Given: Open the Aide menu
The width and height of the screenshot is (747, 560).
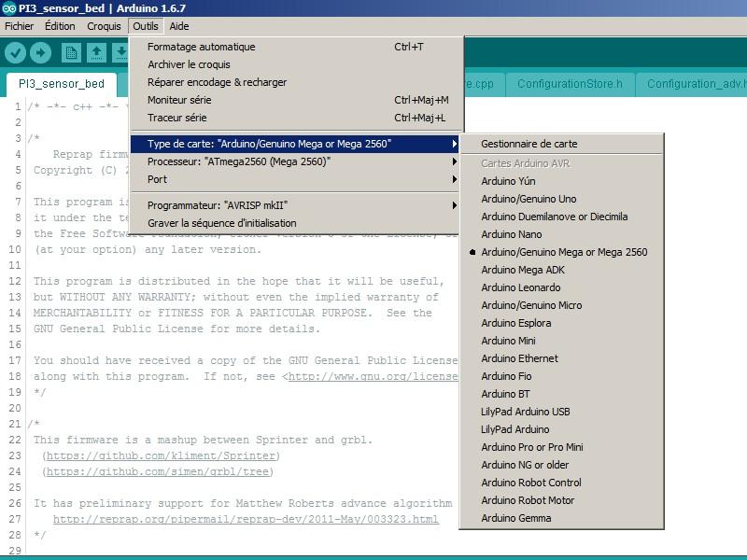Looking at the screenshot, I should tap(179, 26).
